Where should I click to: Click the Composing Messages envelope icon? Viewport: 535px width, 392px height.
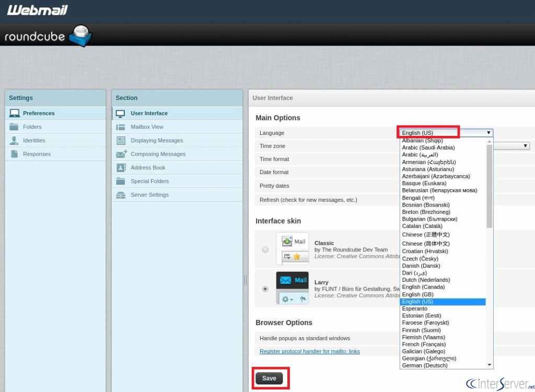121,154
